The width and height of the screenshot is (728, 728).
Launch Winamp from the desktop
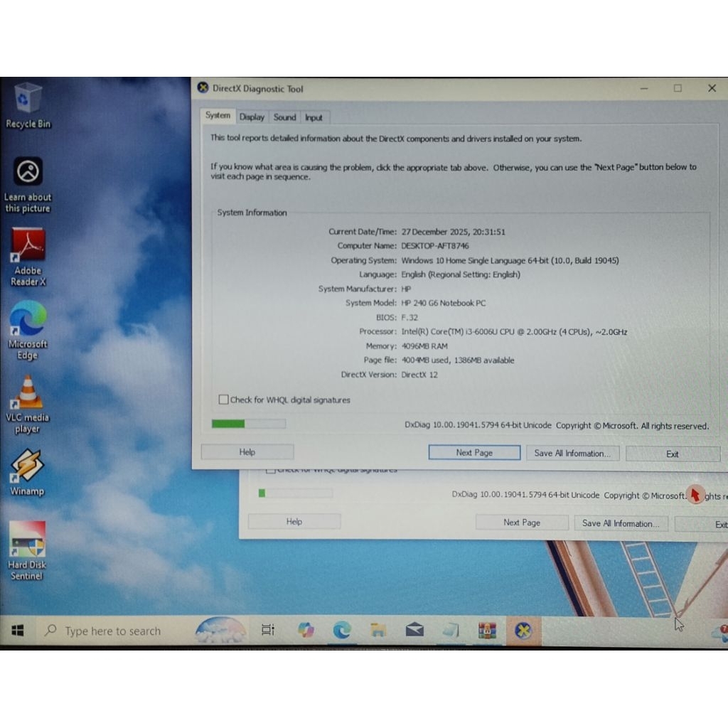click(x=28, y=466)
